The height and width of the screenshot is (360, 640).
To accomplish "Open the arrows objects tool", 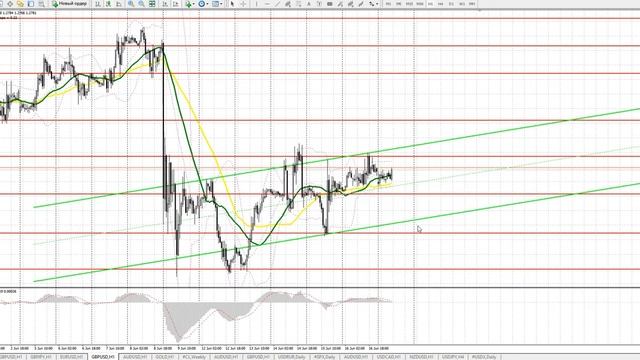I will (x=371, y=4).
